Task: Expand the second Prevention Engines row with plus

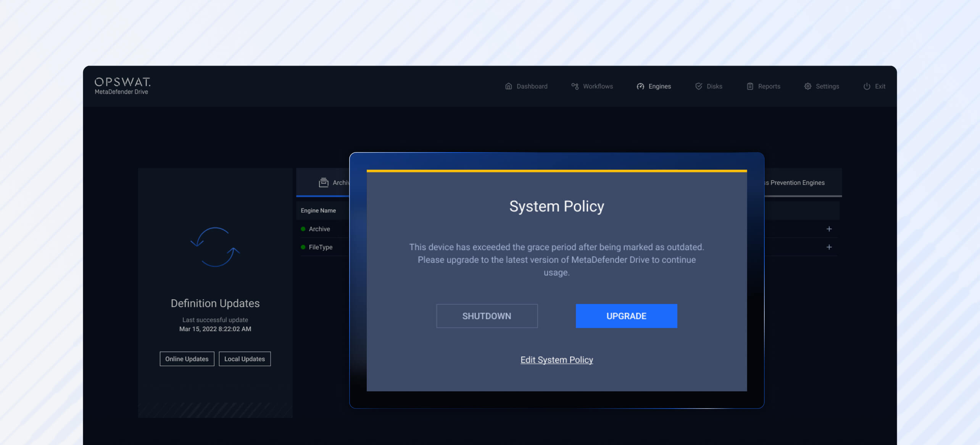Action: (x=829, y=247)
